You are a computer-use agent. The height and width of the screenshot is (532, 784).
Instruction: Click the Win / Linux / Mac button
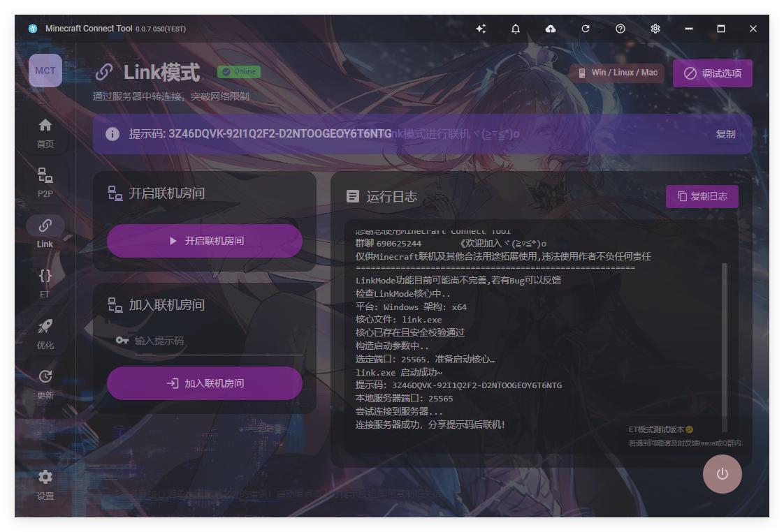coord(618,73)
